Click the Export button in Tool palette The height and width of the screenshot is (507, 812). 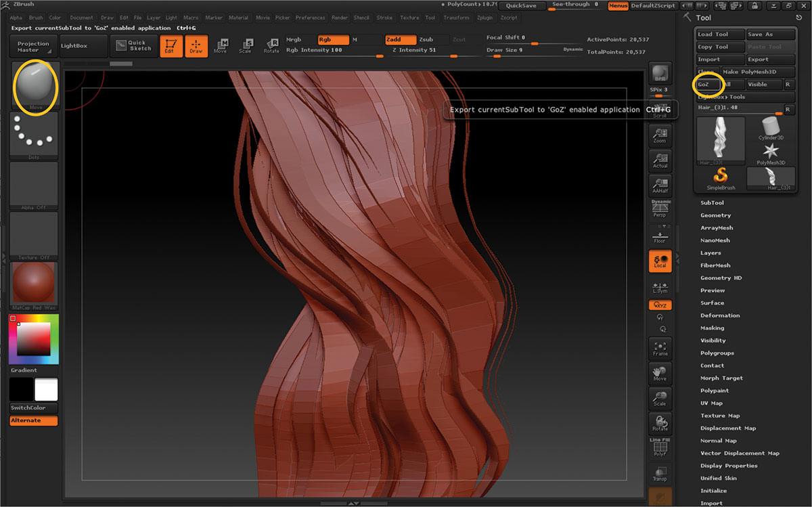point(770,60)
